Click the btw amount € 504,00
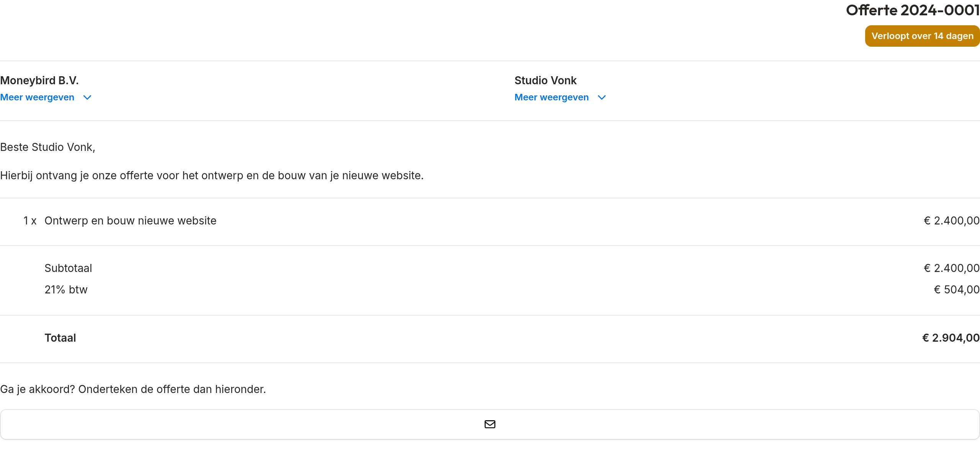The image size is (980, 452). (x=957, y=290)
